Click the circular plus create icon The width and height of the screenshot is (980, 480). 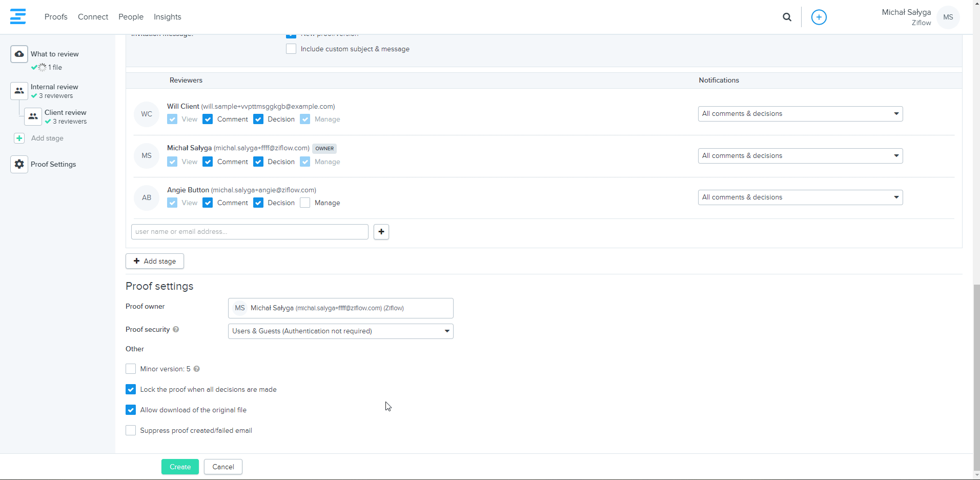click(819, 17)
